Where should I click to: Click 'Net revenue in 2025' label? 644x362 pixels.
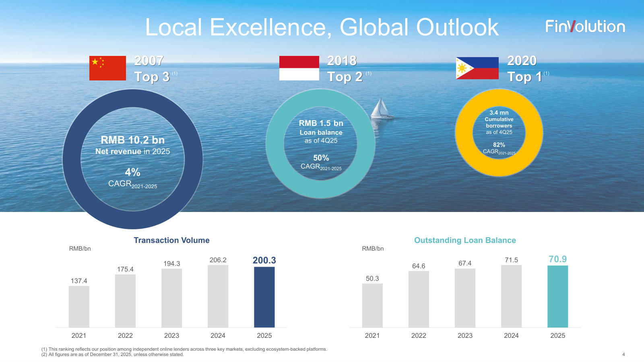(133, 152)
